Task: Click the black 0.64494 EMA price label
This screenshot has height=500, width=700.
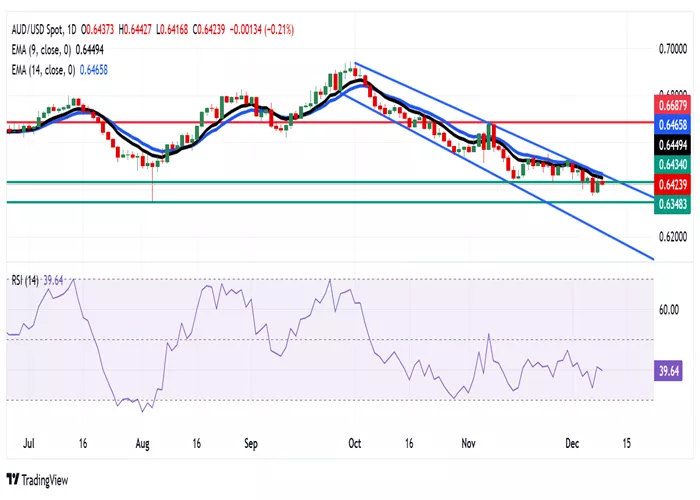Action: tap(672, 145)
